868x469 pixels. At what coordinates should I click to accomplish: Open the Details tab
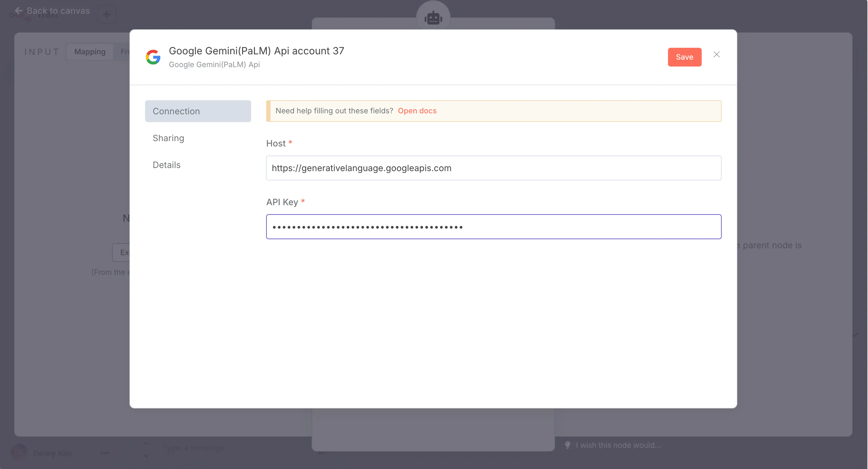(167, 165)
